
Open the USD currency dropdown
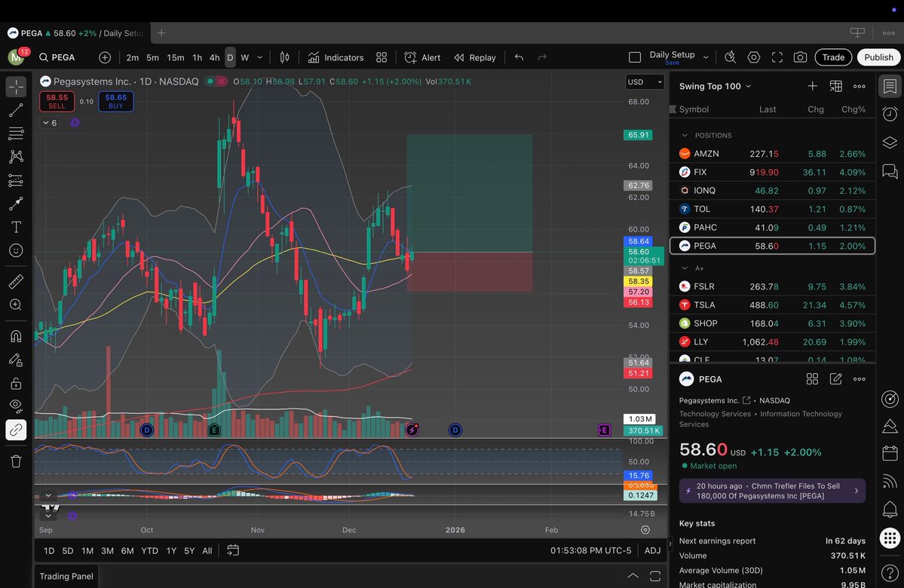click(x=645, y=82)
